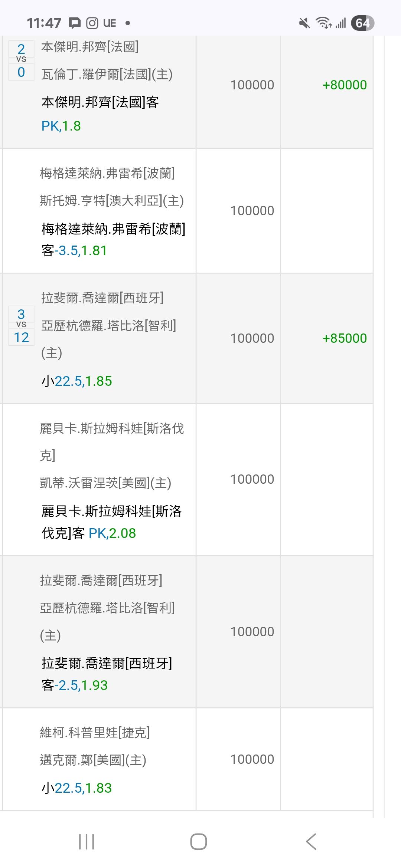
Task: Tap the muted sound status icon
Action: (304, 23)
